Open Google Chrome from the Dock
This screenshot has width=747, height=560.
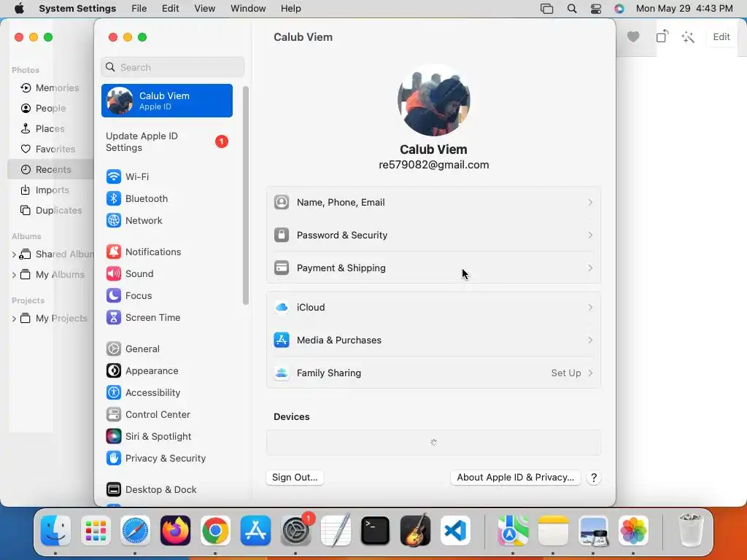(x=215, y=531)
